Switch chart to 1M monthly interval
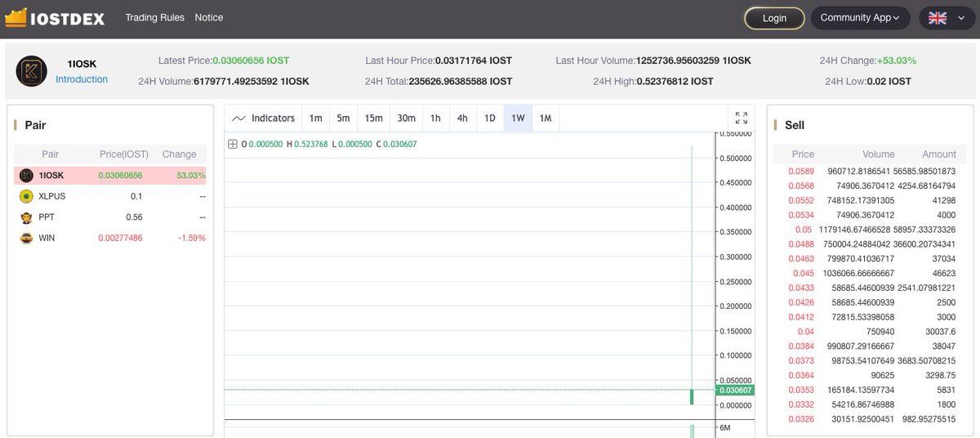 (546, 118)
